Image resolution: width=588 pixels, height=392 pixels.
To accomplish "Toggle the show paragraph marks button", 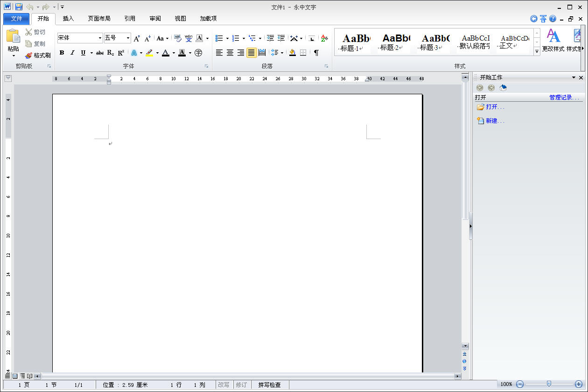I will click(316, 53).
